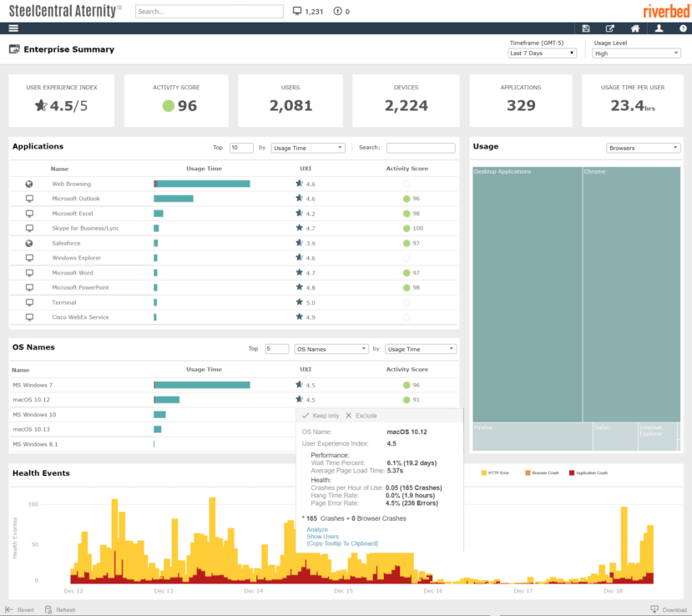
Task: Open the OS Names category dropdown
Action: tap(331, 349)
